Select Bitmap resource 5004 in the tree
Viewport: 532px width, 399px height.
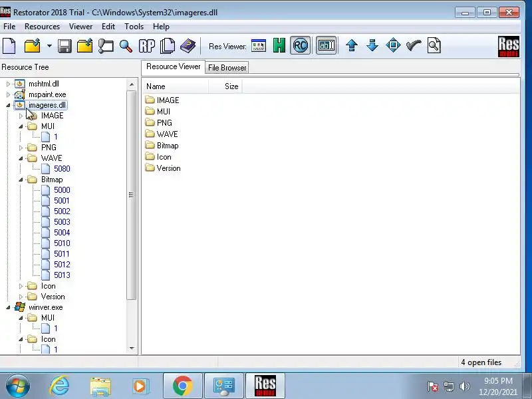point(62,232)
